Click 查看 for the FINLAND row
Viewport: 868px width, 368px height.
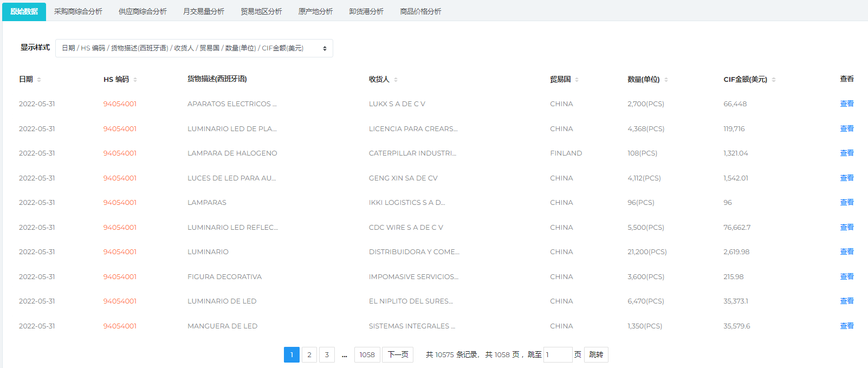click(x=846, y=153)
